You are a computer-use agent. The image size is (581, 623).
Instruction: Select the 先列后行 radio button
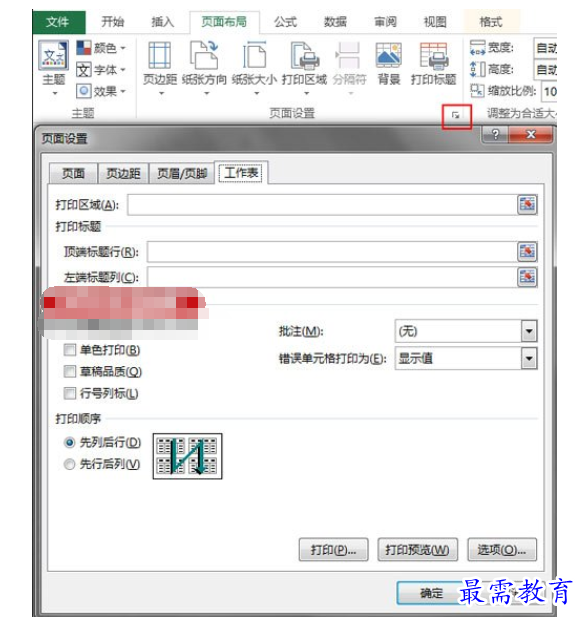click(x=70, y=442)
